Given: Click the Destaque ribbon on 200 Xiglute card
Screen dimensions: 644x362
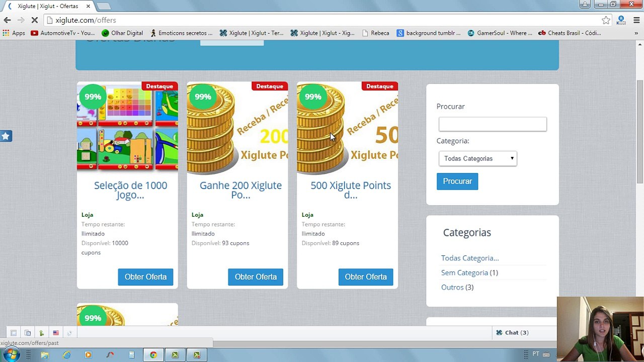Looking at the screenshot, I should [270, 86].
